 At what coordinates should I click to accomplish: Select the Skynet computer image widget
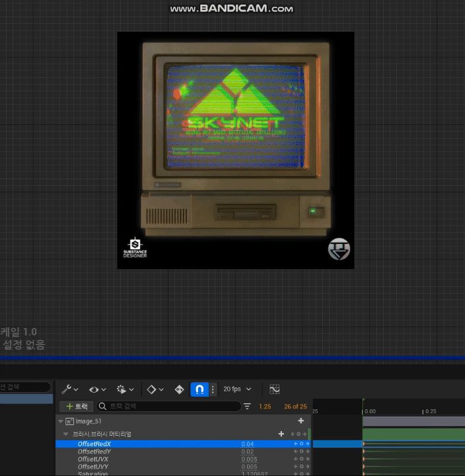236,150
